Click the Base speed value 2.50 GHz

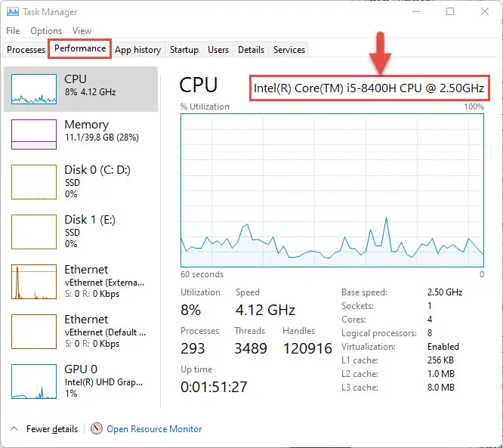445,292
